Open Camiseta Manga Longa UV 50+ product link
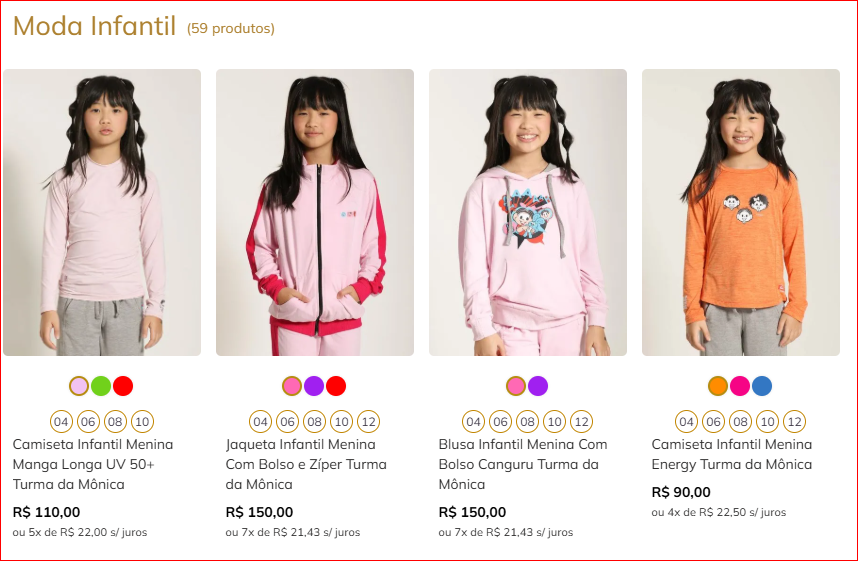 [93, 464]
